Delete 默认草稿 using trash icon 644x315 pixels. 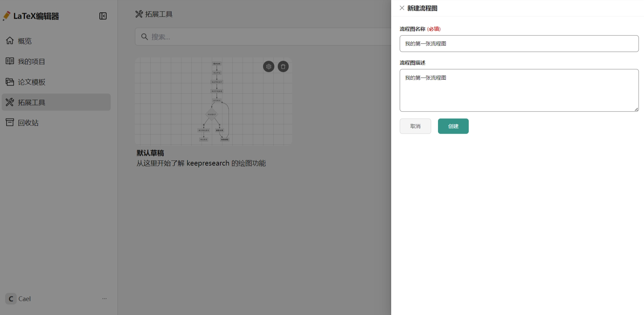click(x=283, y=67)
